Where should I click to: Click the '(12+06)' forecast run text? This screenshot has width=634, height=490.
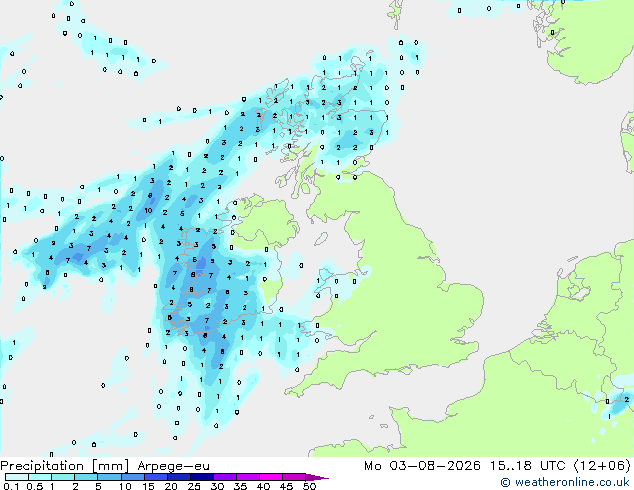(602, 466)
